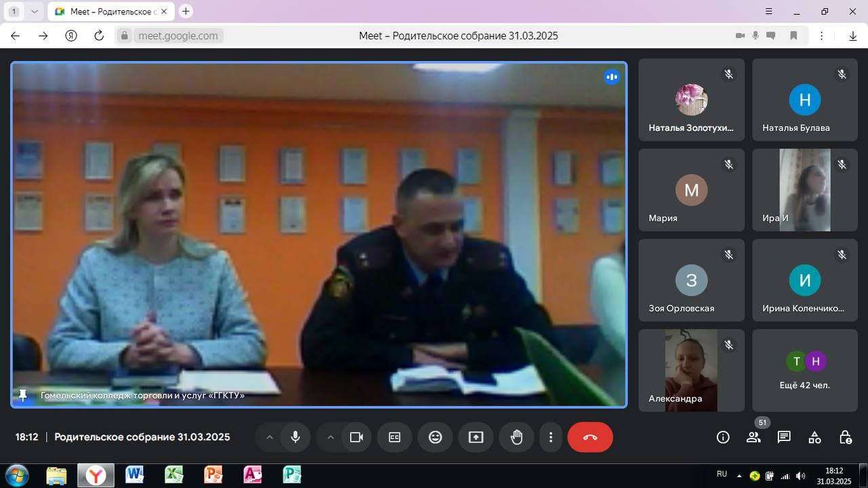Raise hand in the meeting
The image size is (868, 488).
tap(517, 437)
